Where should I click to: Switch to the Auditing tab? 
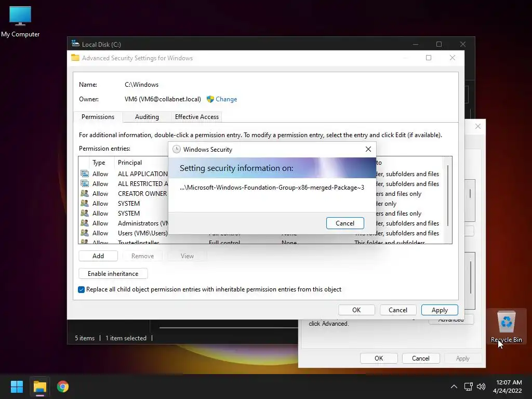pos(147,117)
